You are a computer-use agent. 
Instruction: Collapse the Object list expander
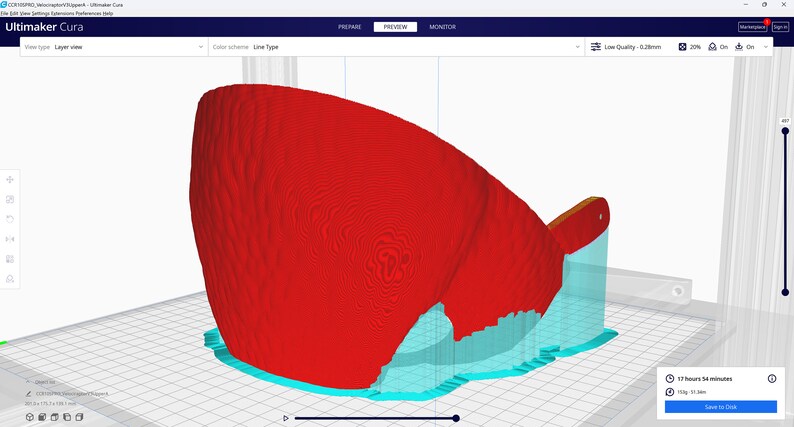click(x=28, y=382)
